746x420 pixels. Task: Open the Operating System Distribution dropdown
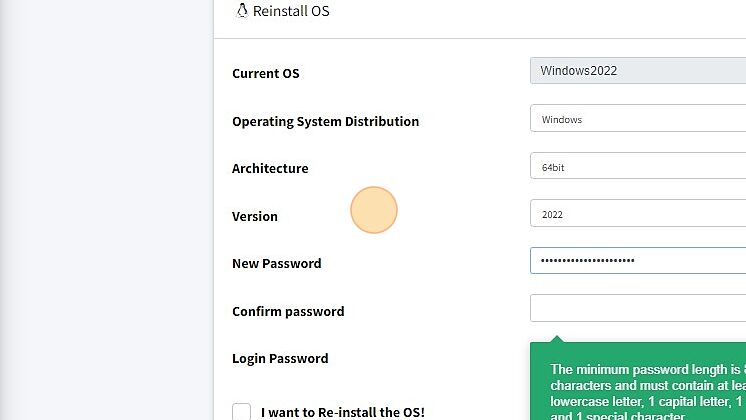638,118
